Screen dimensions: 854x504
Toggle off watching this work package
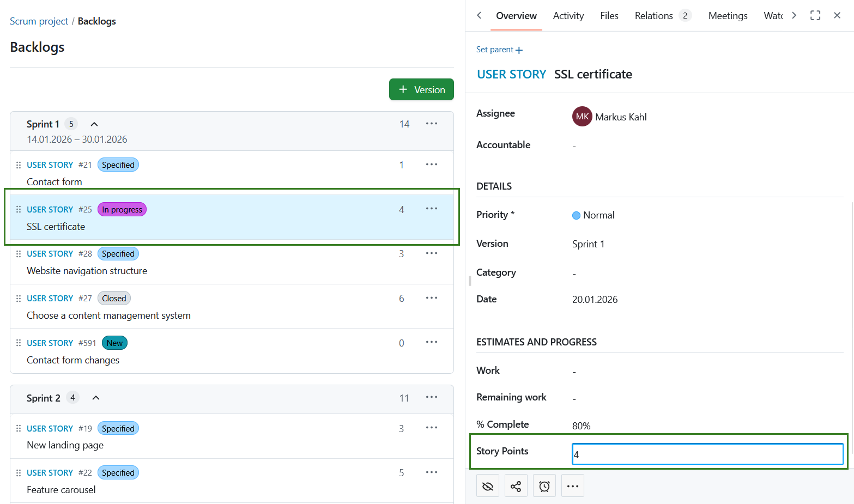point(487,485)
